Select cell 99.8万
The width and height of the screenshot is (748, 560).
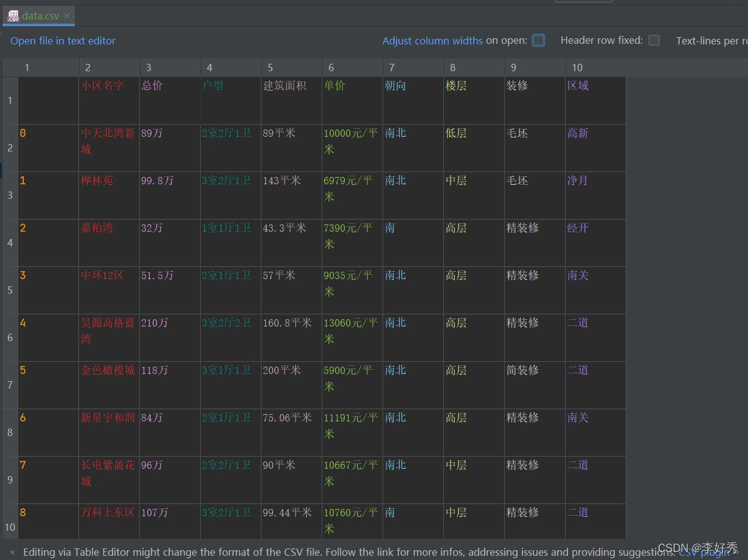tap(170, 195)
